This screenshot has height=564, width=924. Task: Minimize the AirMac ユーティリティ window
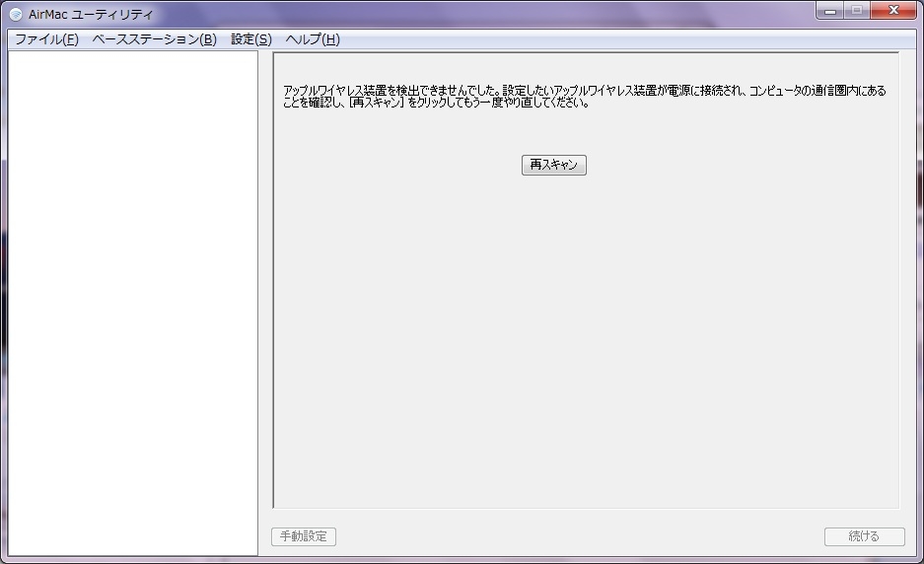tap(829, 10)
